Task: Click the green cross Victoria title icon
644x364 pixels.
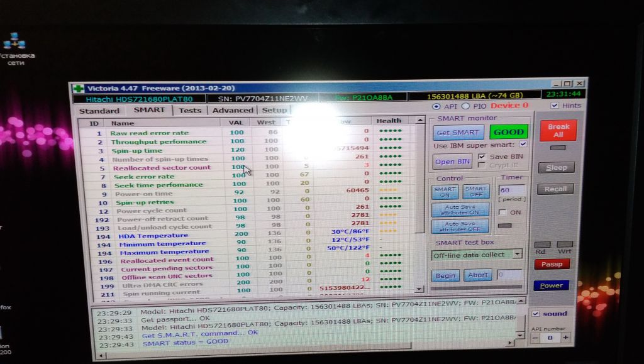Action: coord(78,89)
